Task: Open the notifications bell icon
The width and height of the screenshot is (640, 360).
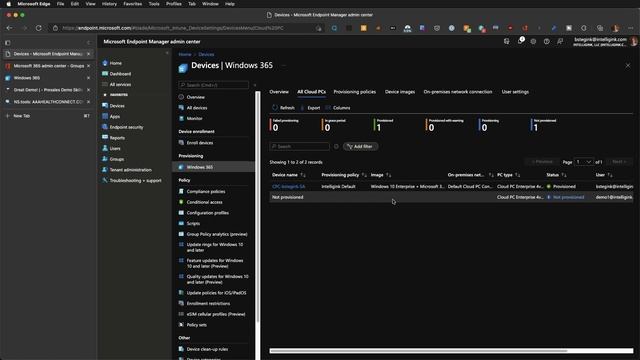Action: click(520, 41)
